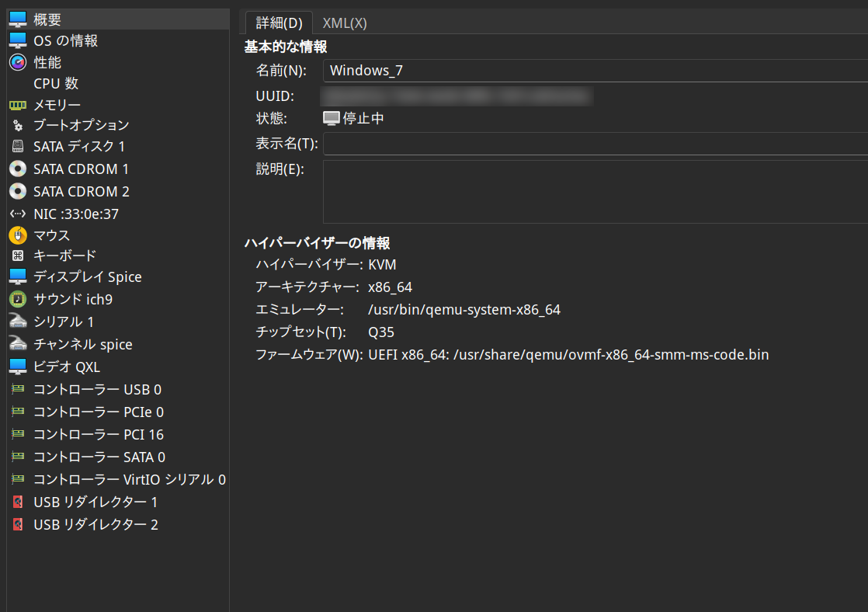
Task: Open the ビデオ QXL hardware entry
Action: (x=118, y=367)
